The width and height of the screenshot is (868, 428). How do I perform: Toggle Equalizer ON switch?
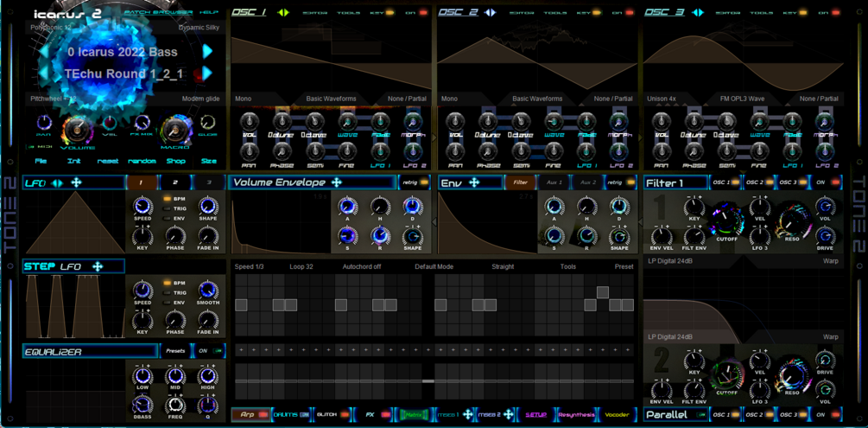click(219, 350)
